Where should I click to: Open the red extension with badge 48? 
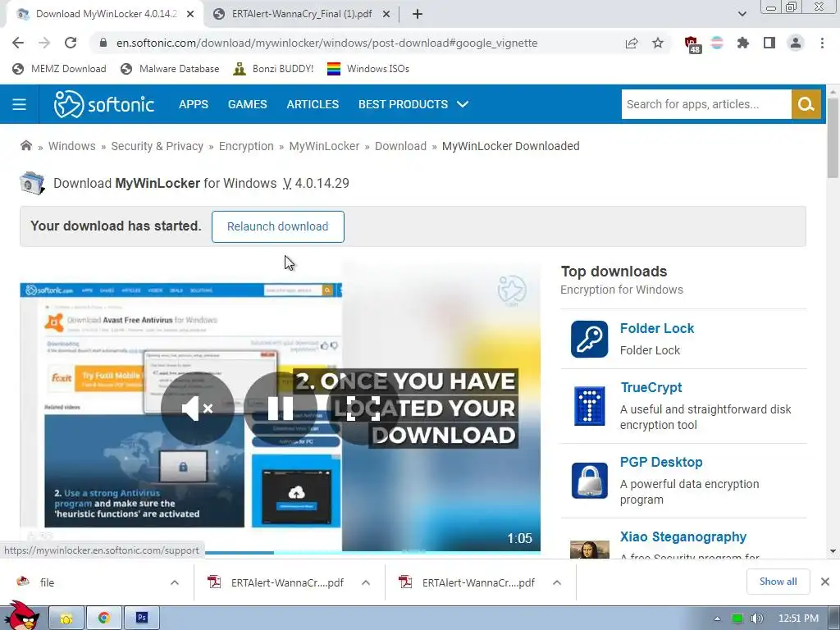(x=692, y=44)
